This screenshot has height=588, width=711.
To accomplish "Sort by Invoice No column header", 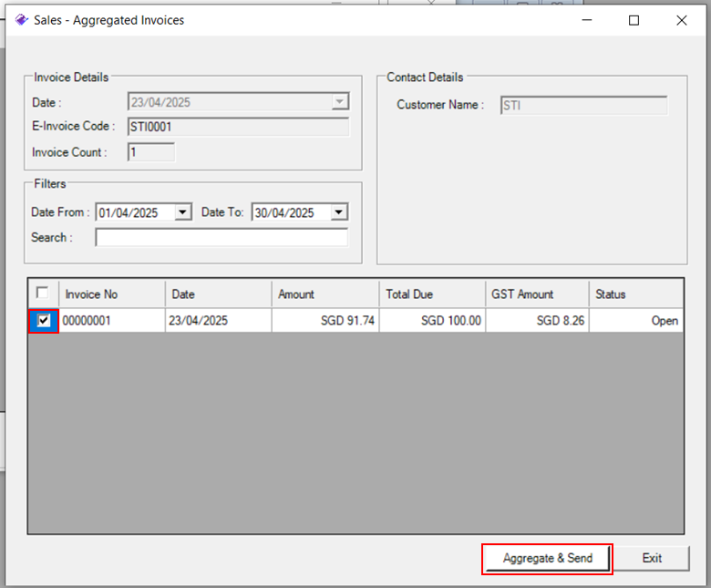I will click(x=112, y=294).
